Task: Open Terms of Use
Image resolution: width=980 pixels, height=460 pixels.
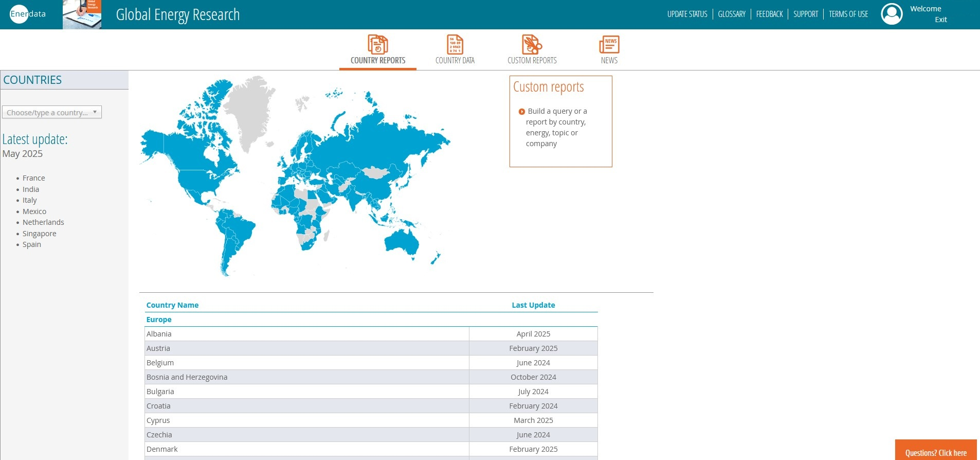Action: pyautogui.click(x=848, y=14)
